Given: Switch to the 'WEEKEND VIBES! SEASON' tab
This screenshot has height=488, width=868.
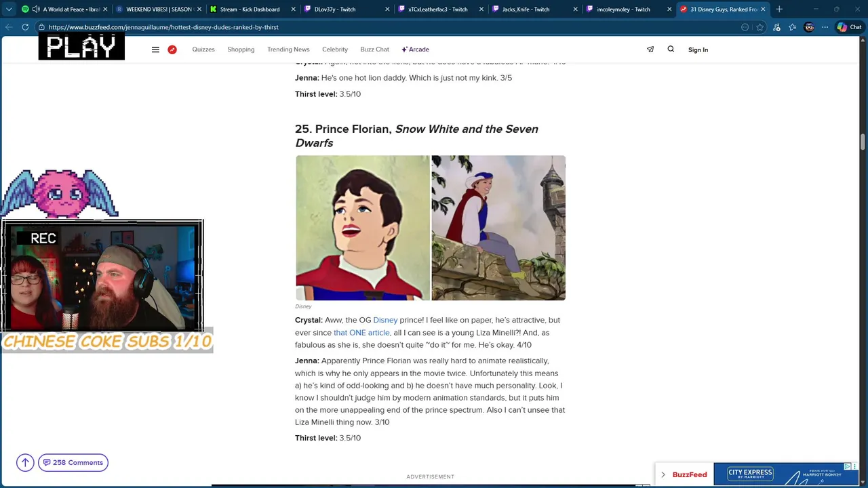Looking at the screenshot, I should (159, 9).
